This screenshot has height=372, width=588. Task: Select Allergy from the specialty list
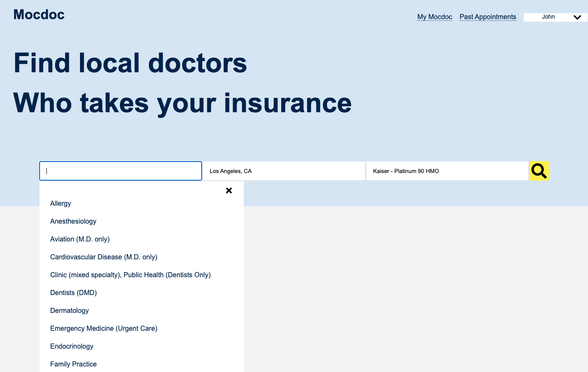point(60,204)
